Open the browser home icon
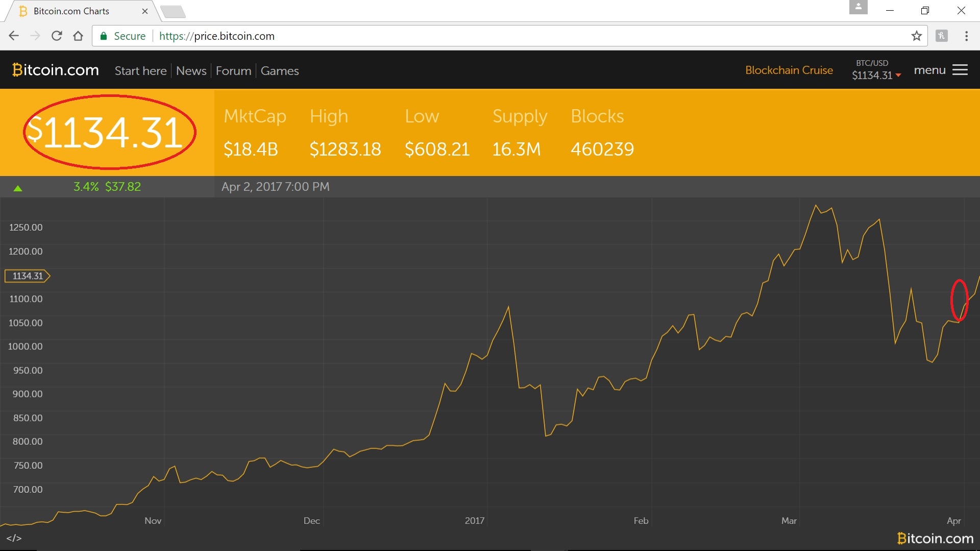980x551 pixels. 78,36
